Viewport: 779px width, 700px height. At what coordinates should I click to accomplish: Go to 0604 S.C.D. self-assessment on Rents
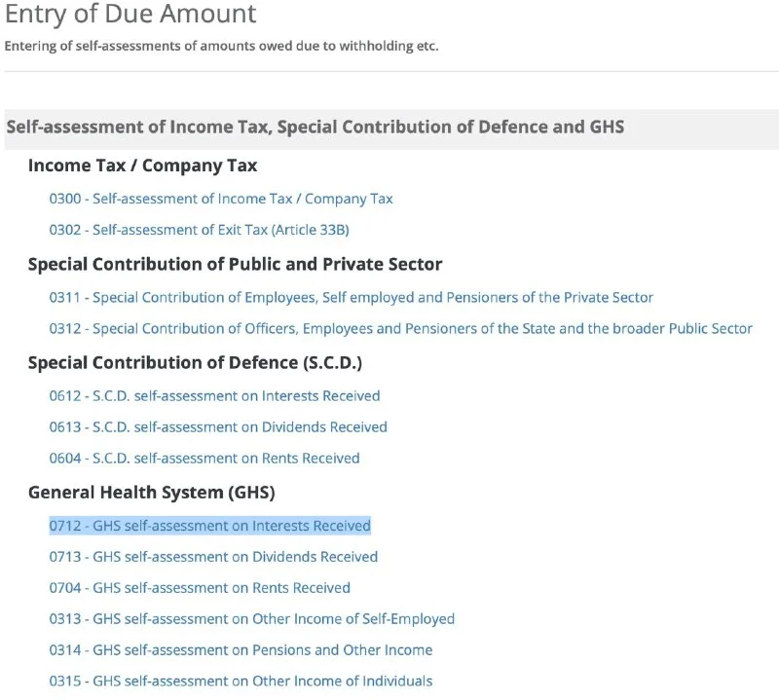pyautogui.click(x=204, y=459)
